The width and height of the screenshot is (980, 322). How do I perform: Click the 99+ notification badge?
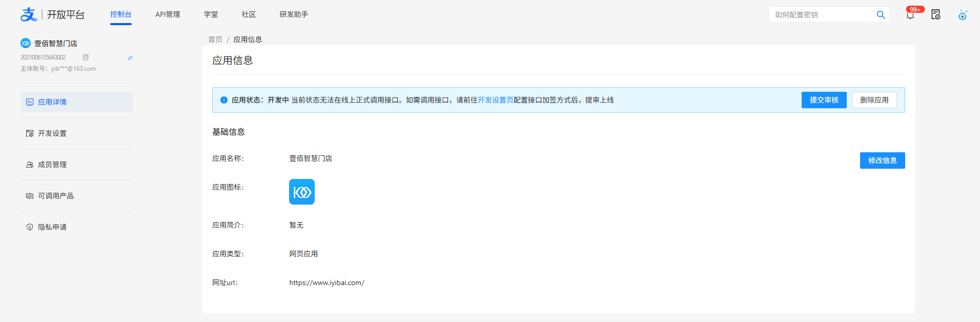[915, 9]
